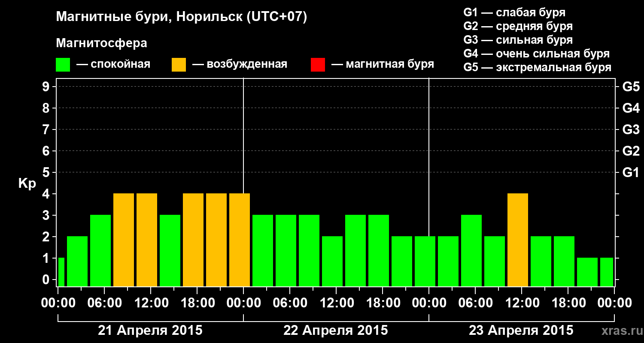This screenshot has width=644, height=343.
Task: Click the last '00:00' label ending 23 April
Action: click(614, 303)
